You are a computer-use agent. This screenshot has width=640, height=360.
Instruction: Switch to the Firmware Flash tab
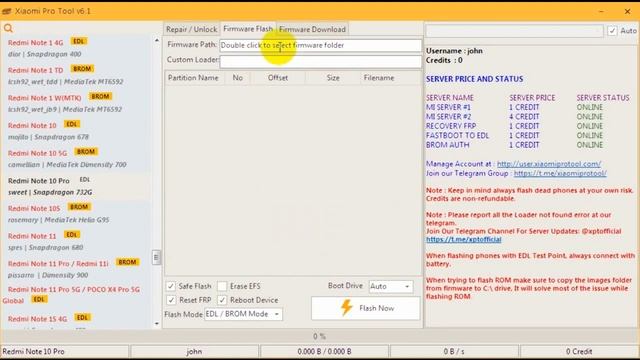coord(248,29)
